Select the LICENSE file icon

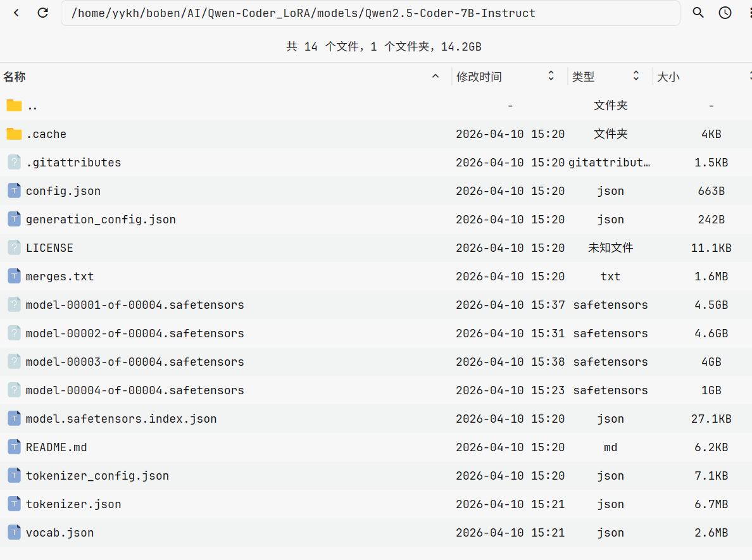(x=15, y=247)
